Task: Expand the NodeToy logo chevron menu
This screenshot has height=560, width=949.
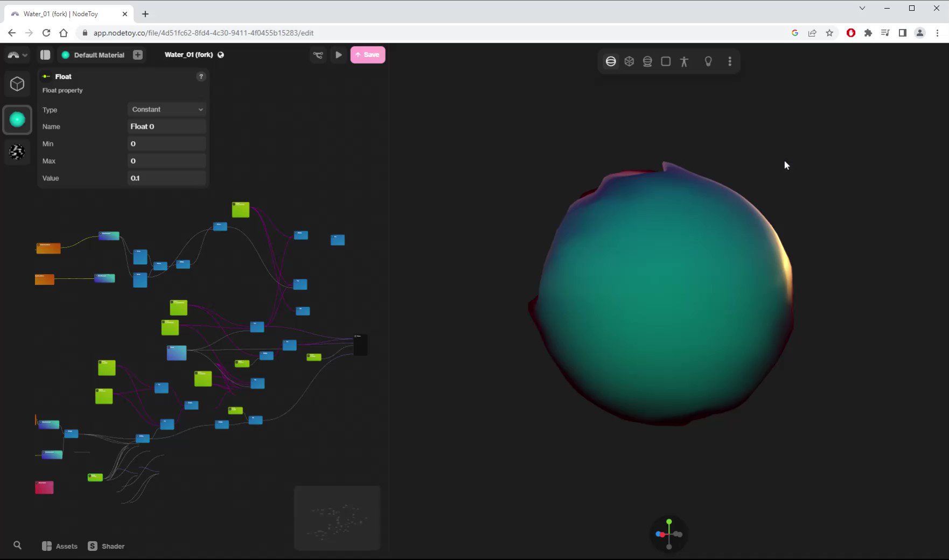Action: pyautogui.click(x=24, y=54)
